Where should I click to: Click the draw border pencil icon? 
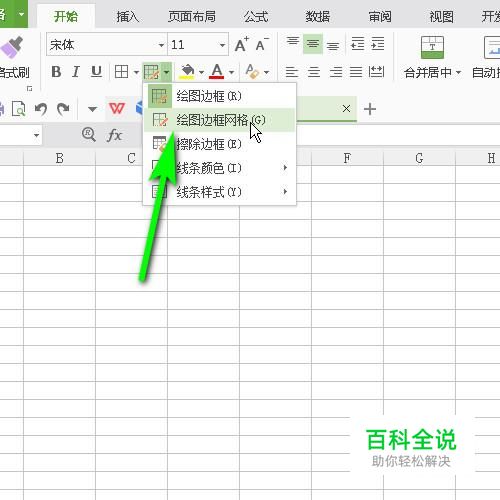[x=151, y=72]
